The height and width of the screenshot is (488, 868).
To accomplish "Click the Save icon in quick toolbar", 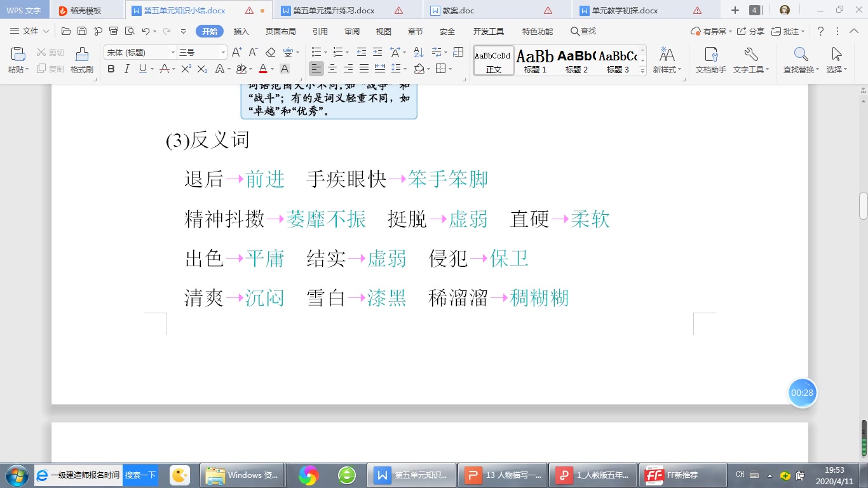I will [82, 31].
